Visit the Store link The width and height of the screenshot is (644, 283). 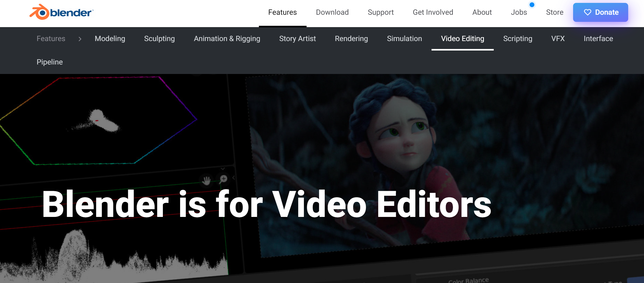click(555, 12)
